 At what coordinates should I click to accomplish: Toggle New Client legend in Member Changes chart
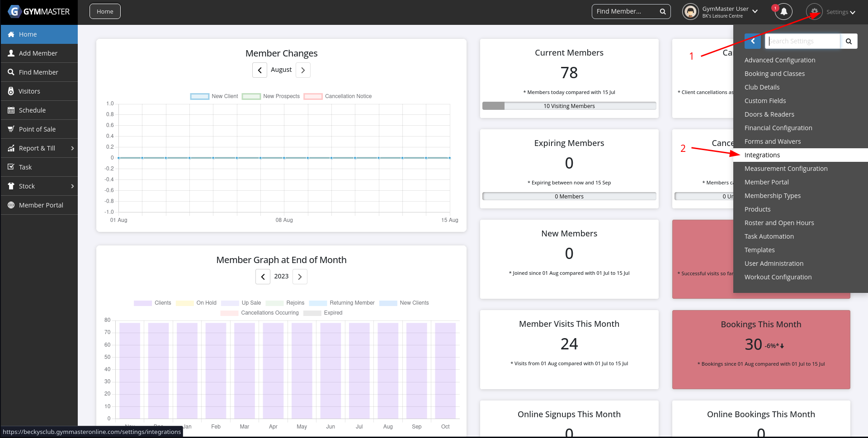click(214, 96)
